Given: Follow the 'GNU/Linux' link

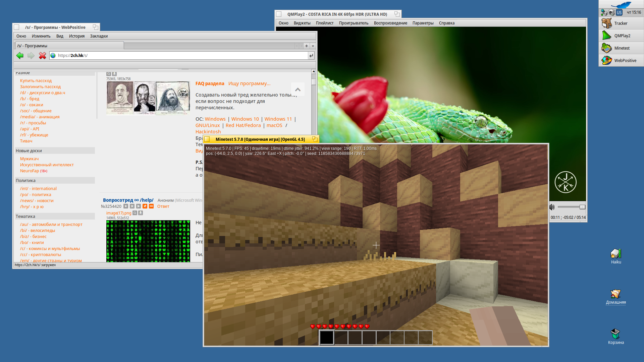Looking at the screenshot, I should pos(208,125).
